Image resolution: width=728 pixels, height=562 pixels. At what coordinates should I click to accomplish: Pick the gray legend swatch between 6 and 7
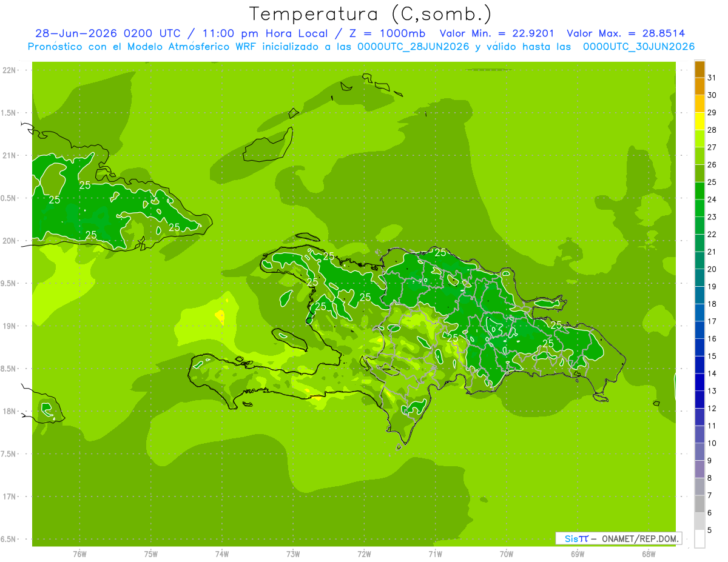point(699,504)
